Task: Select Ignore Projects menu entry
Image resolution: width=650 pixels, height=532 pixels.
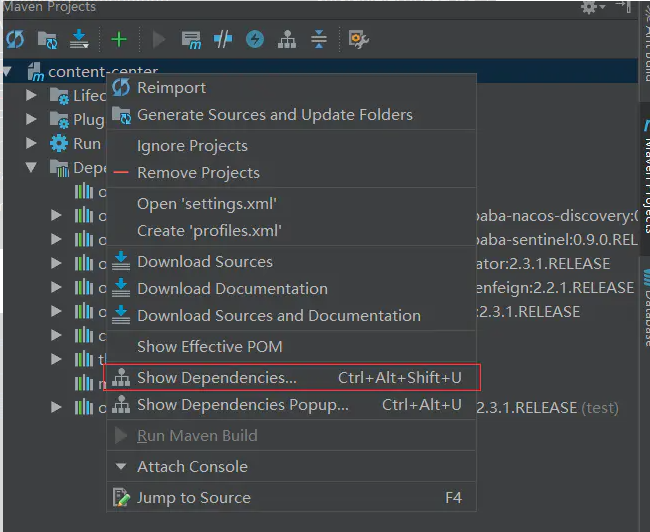Action: tap(291, 146)
